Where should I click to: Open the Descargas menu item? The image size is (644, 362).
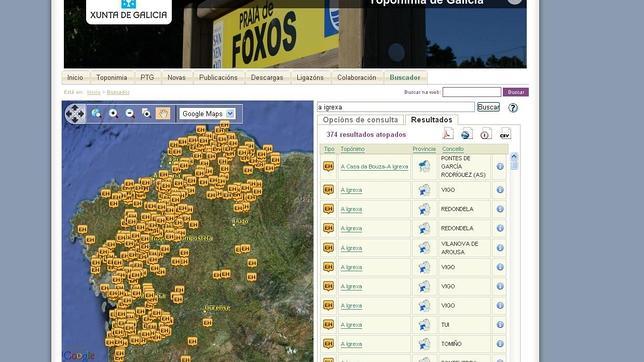(x=267, y=78)
